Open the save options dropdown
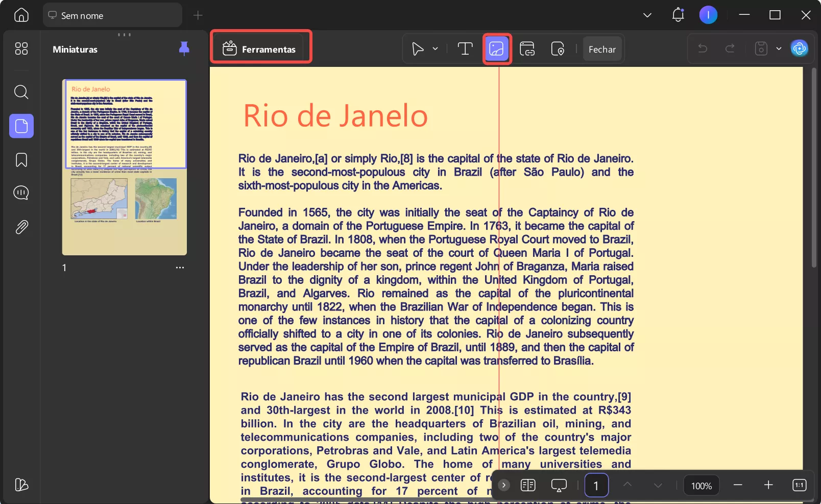The image size is (821, 504). (x=778, y=49)
